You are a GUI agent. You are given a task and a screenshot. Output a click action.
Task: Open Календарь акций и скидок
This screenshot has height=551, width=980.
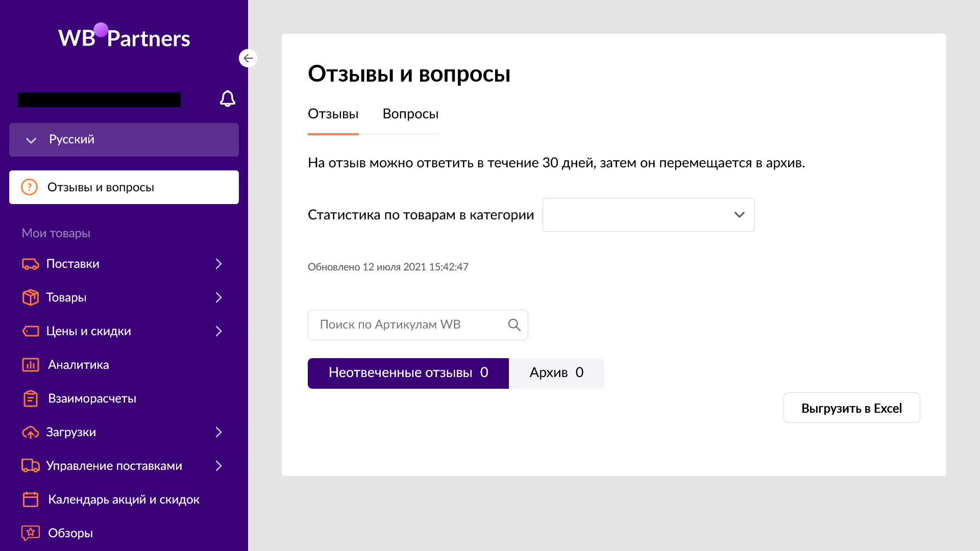(x=124, y=499)
